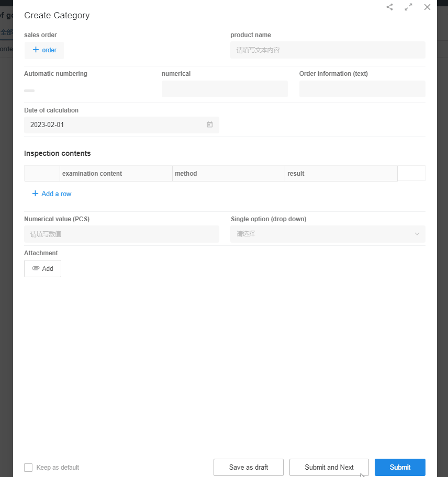Click the share icon in dialog header
The width and height of the screenshot is (448, 477).
[389, 7]
